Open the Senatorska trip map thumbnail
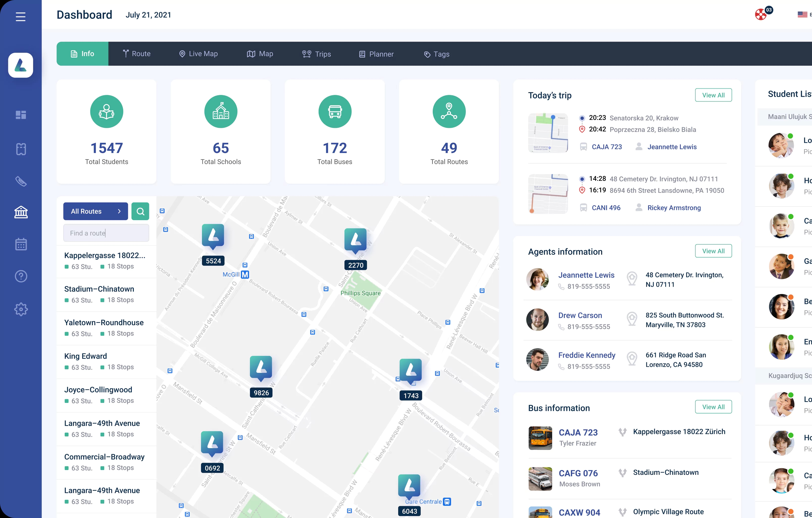This screenshot has width=812, height=518. point(548,133)
